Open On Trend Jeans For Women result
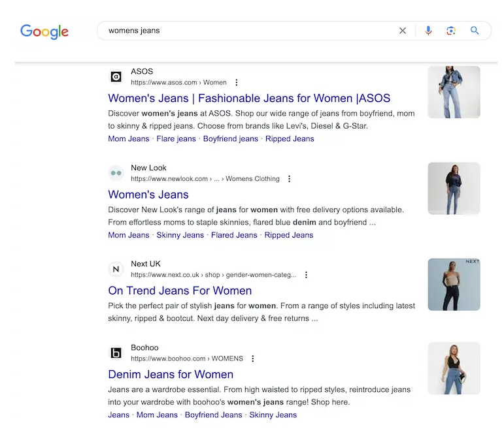 coord(180,291)
